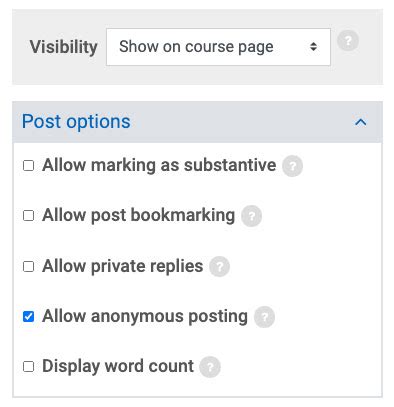Screen dimensions: 394x407
Task: View help for 'Display word count'
Action: 210,367
